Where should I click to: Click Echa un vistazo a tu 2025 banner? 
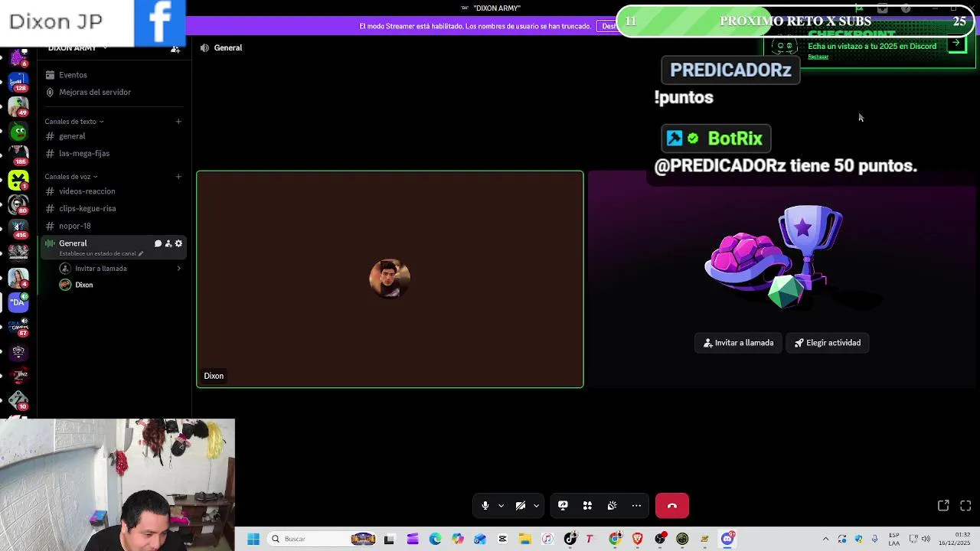[x=872, y=46]
